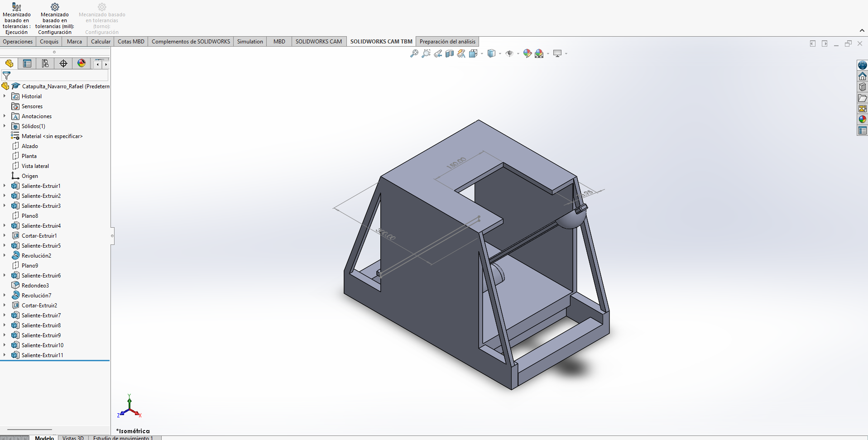Click the left panel collapse handle
The height and width of the screenshot is (440, 868).
click(x=112, y=235)
